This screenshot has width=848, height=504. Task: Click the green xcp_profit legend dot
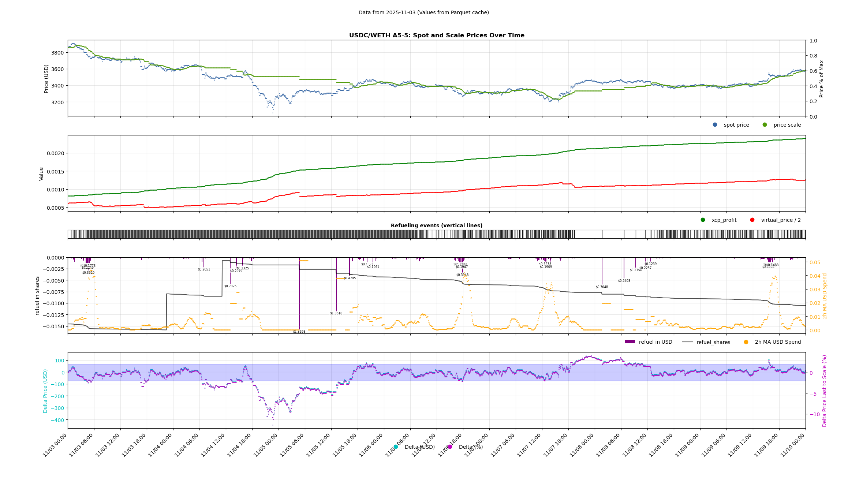(x=703, y=220)
